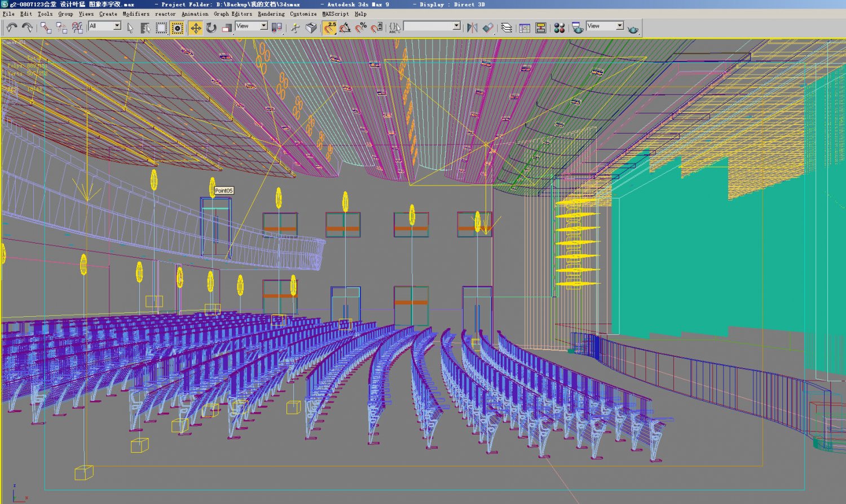Enable Angle Snap toggle
The image size is (846, 504).
[x=346, y=26]
